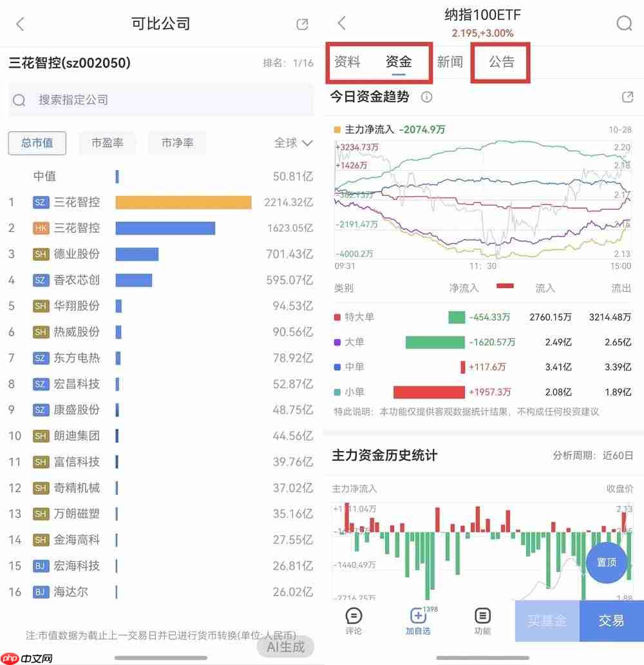Tap the 搜索指定公司 search input field
This screenshot has height=665, width=644.
click(161, 100)
